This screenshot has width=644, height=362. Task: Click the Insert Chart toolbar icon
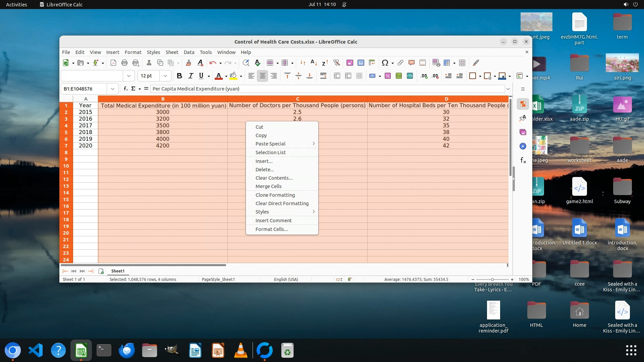click(361, 63)
